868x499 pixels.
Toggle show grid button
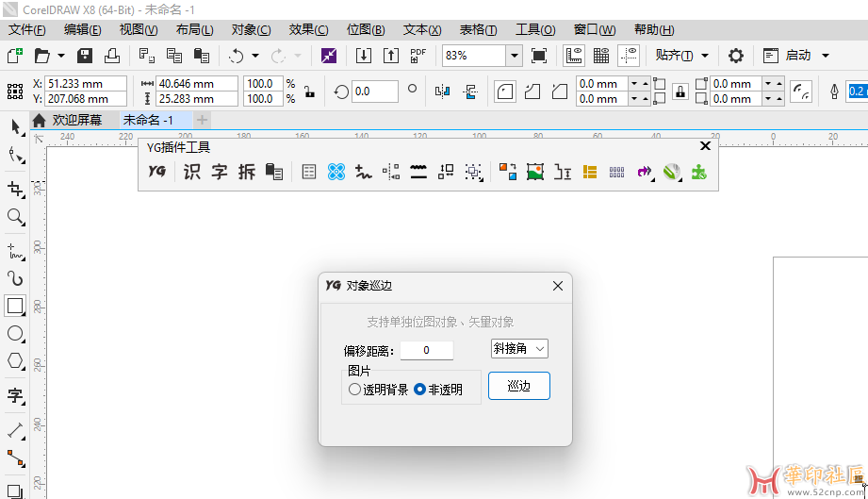[x=601, y=56]
